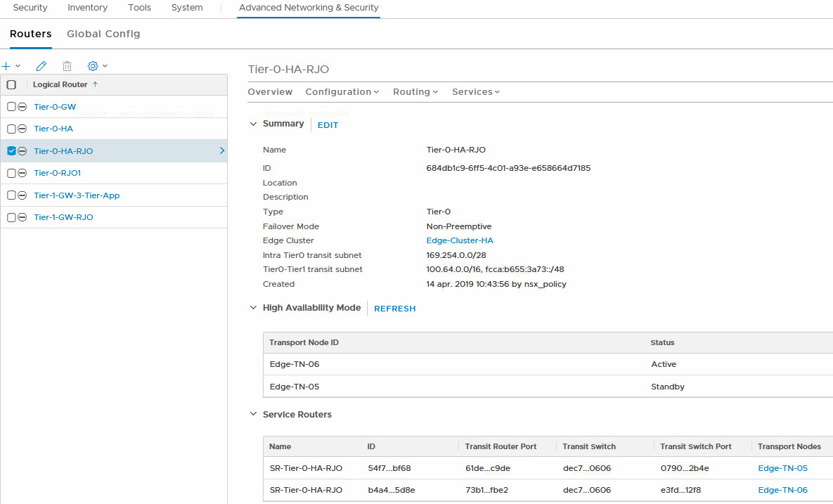Click the add router plus icon

pyautogui.click(x=6, y=66)
